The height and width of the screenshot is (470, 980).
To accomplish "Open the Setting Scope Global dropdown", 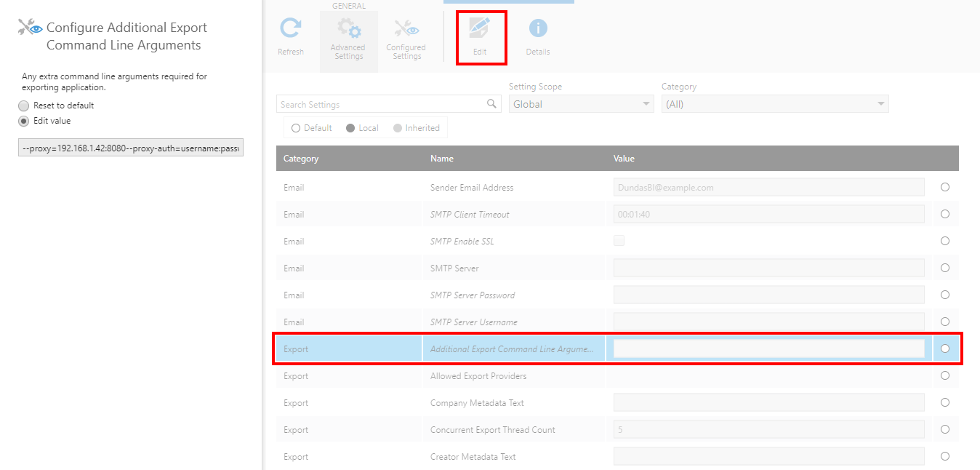I will tap(582, 104).
